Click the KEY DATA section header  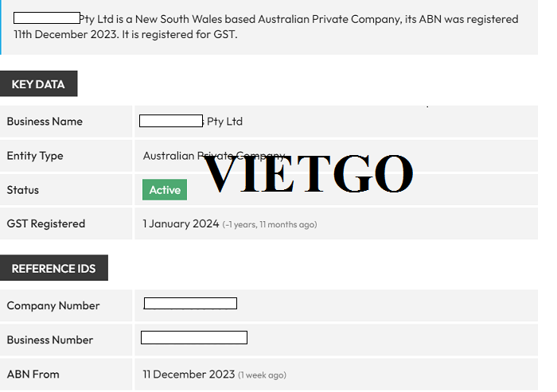pyautogui.click(x=38, y=84)
